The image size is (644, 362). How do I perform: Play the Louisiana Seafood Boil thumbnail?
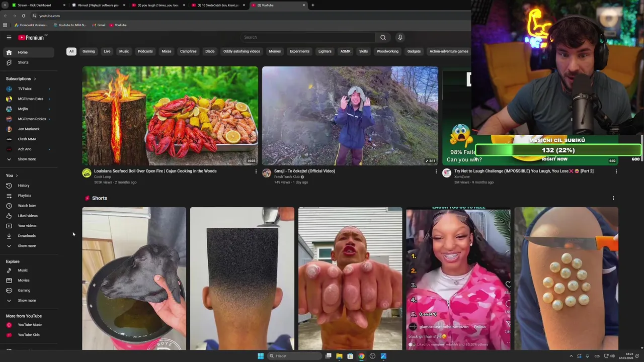(x=170, y=116)
